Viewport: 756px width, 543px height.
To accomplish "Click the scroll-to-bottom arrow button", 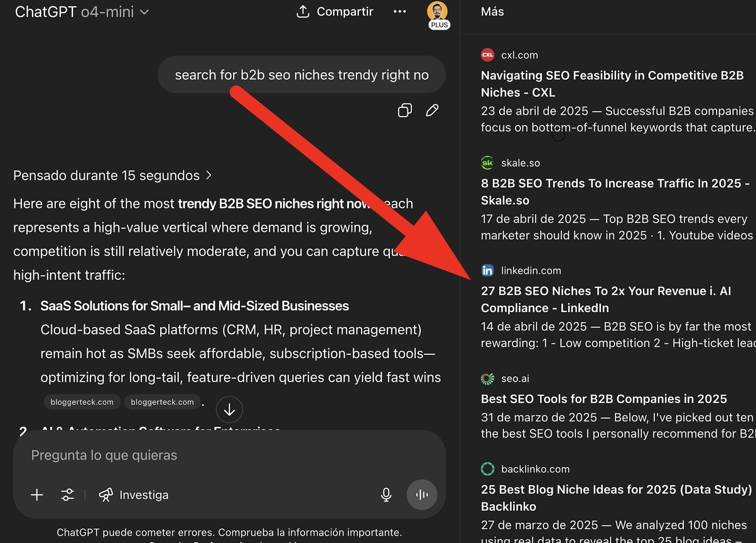I will click(x=229, y=410).
